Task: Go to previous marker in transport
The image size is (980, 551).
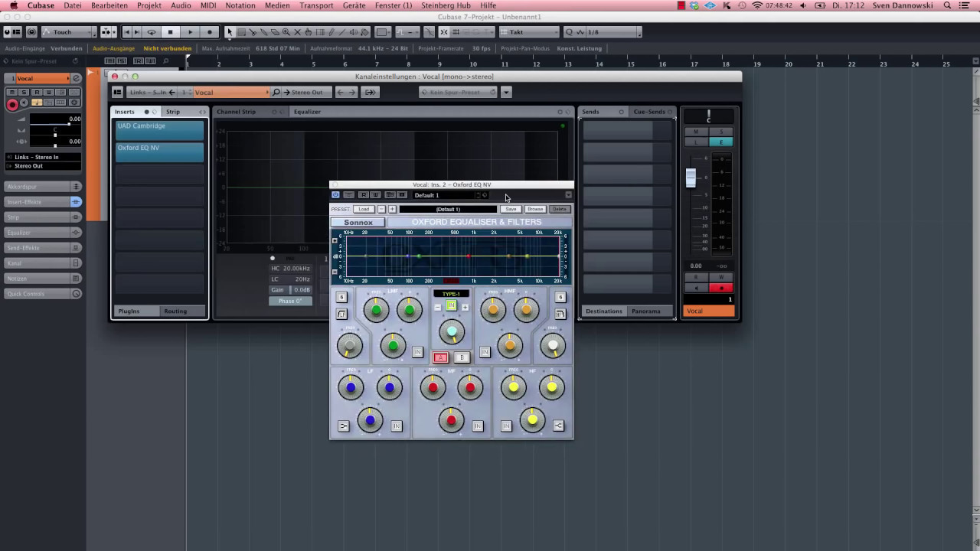Action: pos(127,32)
